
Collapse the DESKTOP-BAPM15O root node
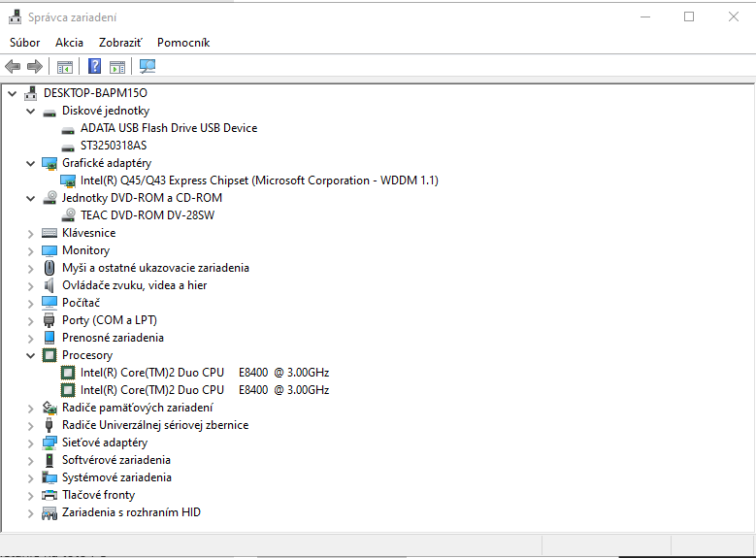coord(13,93)
